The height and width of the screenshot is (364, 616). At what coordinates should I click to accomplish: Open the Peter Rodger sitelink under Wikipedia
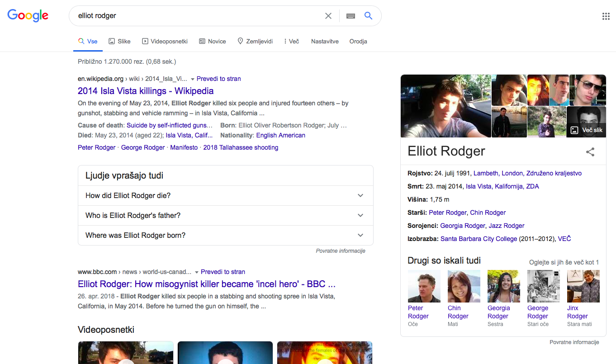97,147
